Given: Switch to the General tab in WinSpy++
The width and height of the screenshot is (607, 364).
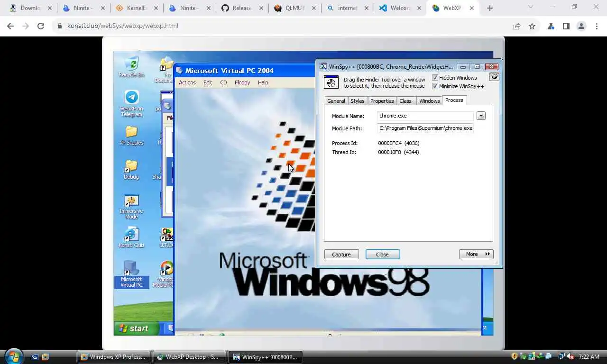Looking at the screenshot, I should point(336,101).
